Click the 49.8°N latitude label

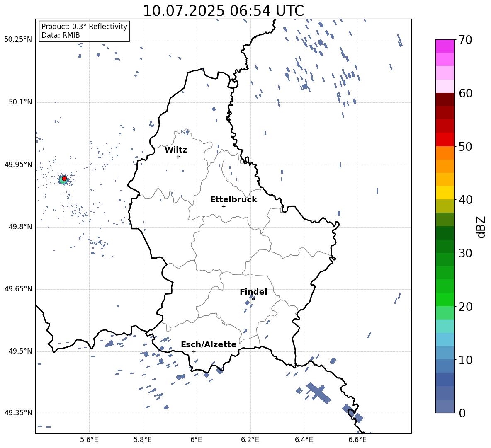click(x=20, y=227)
